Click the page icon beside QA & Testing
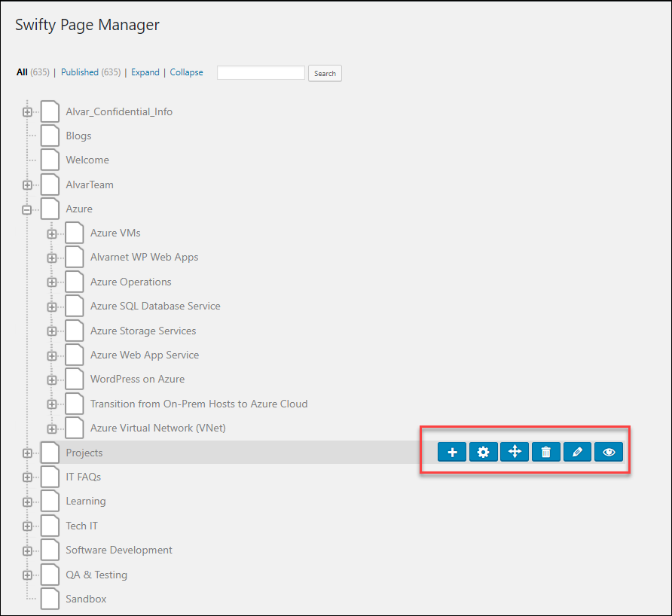Screen dimensions: 672x616 click(x=50, y=575)
